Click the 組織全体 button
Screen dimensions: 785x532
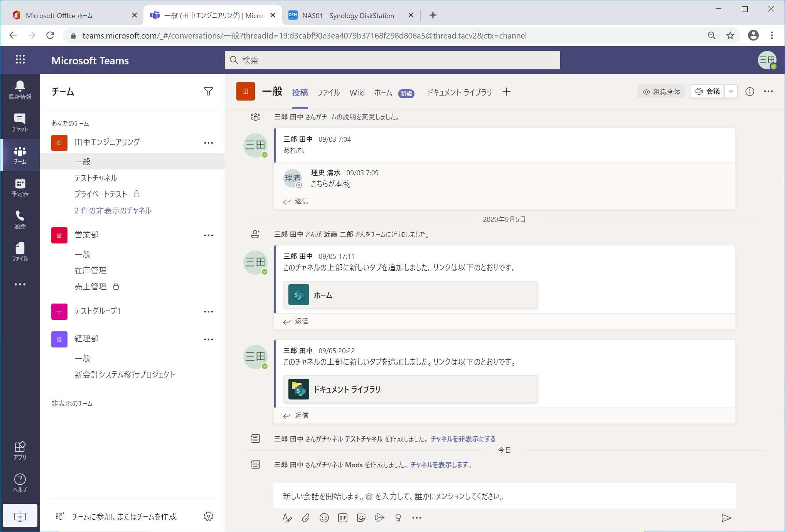click(x=661, y=92)
